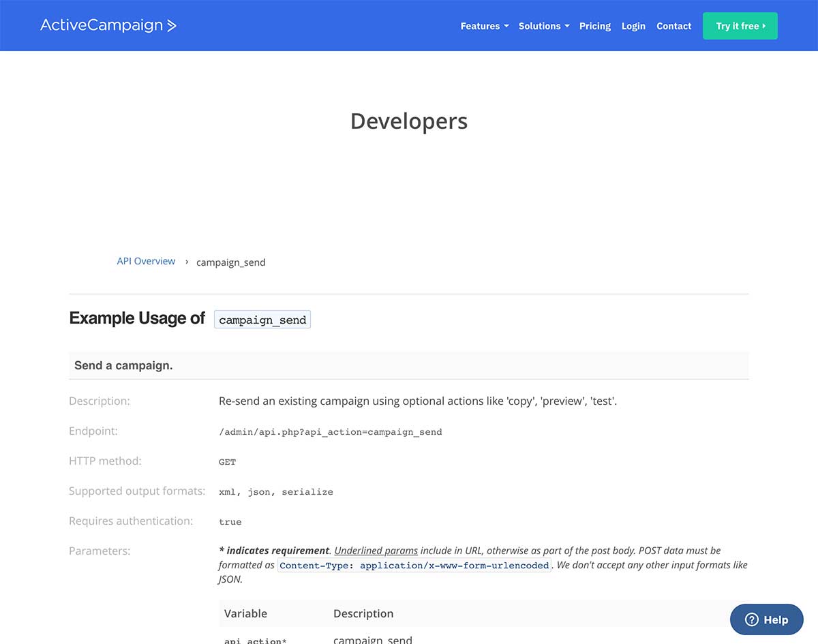Click the 'HTTP method:' label

click(x=105, y=461)
